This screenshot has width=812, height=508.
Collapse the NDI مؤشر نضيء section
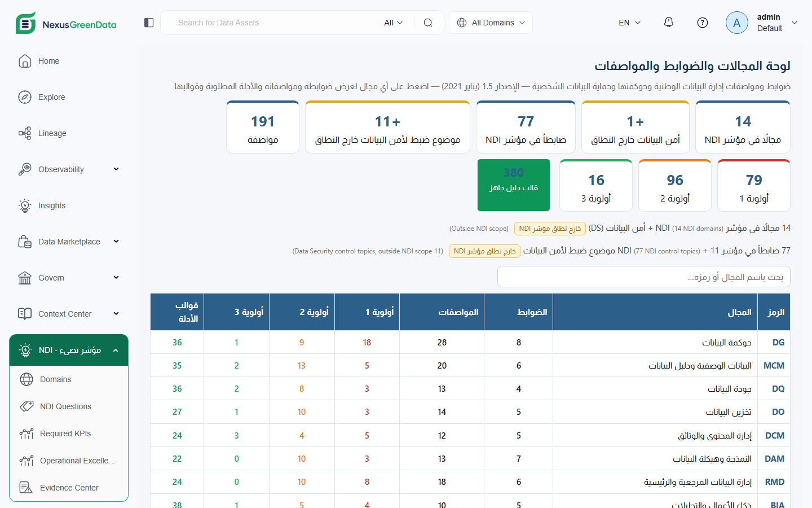point(69,350)
